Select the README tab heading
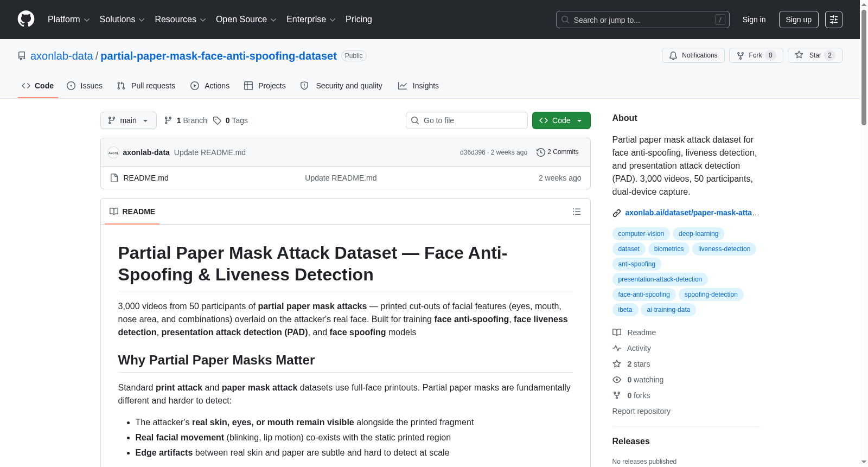This screenshot has height=467, width=868. point(132,212)
